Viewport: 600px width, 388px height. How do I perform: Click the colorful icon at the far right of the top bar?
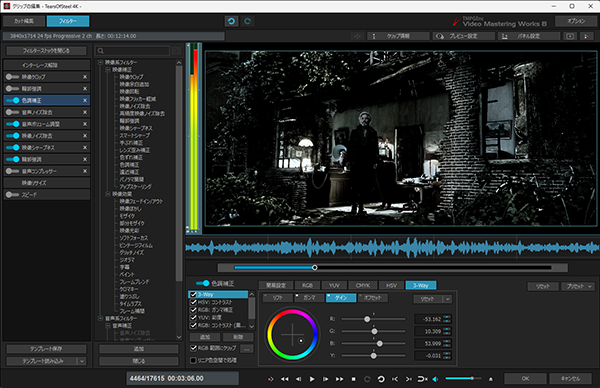coord(586,36)
